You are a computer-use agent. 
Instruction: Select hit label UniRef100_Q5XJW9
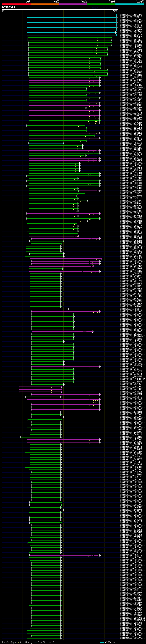(x=131, y=239)
